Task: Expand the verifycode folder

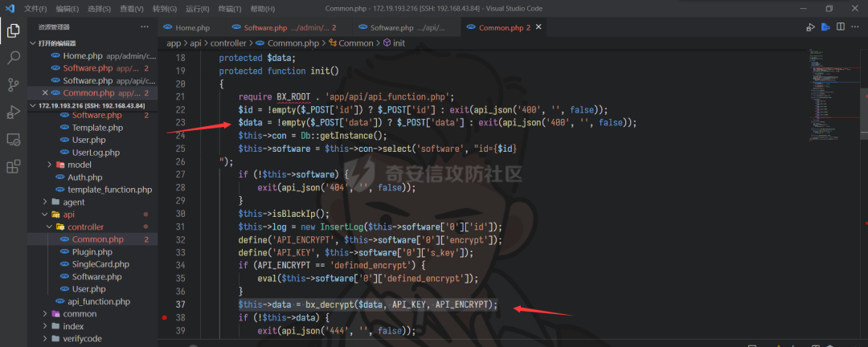Action: point(83,339)
